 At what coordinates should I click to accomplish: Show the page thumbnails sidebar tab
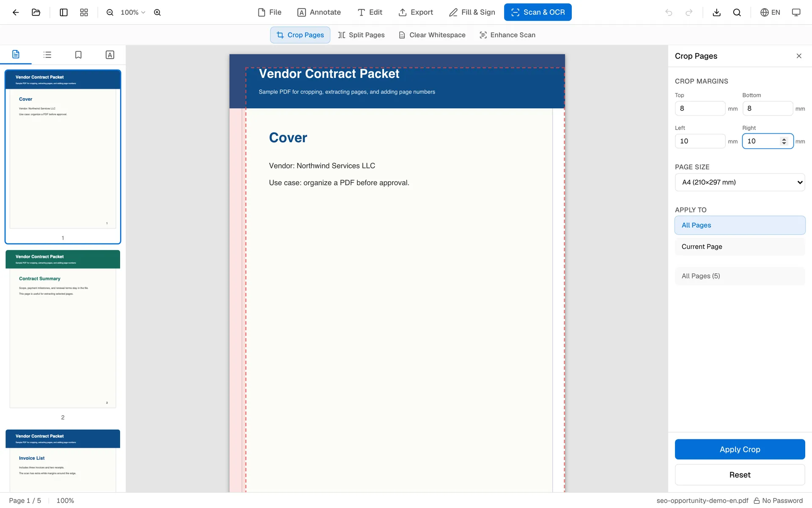[16, 55]
